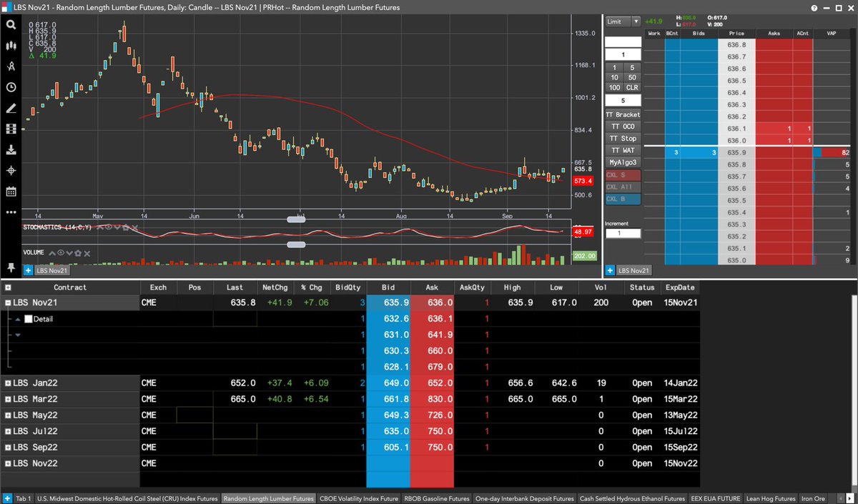Image resolution: width=858 pixels, height=504 pixels.
Task: Move the Volume indicator panel up
Action: tap(52, 253)
